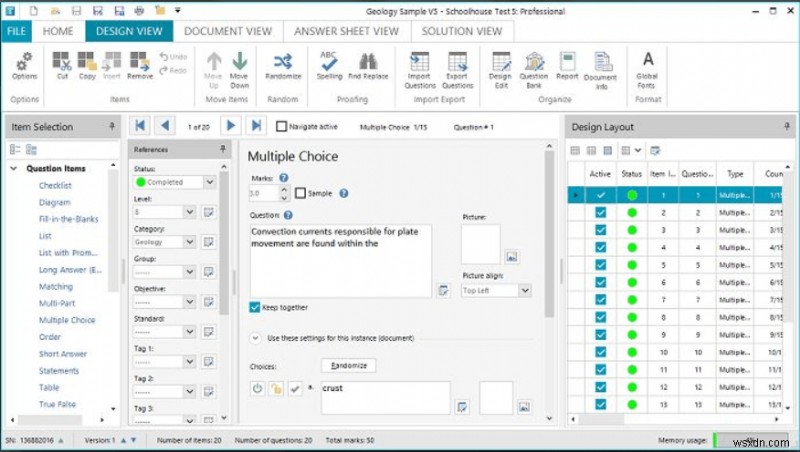
Task: Expand 'Use these settings for this instance'
Action: [x=255, y=338]
